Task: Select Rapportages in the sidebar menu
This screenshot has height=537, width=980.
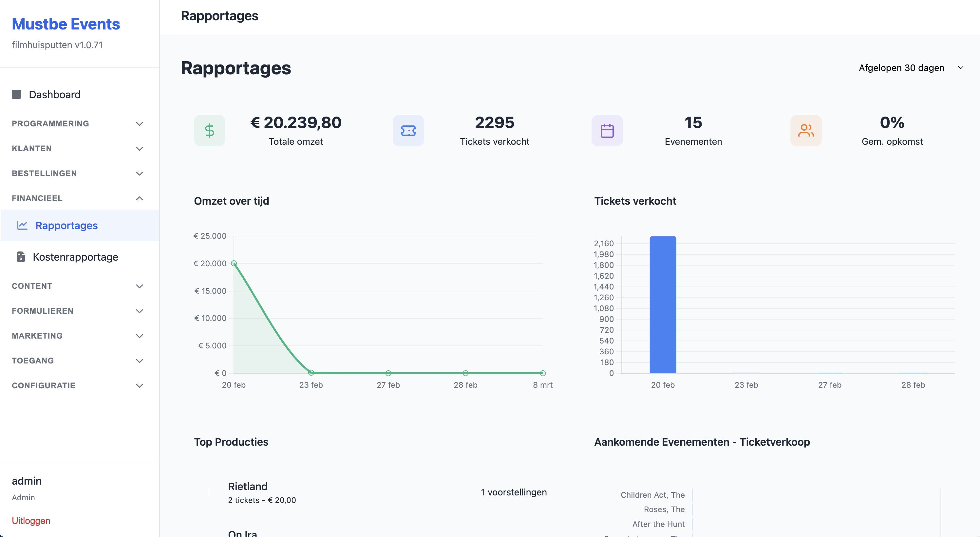Action: 66,225
